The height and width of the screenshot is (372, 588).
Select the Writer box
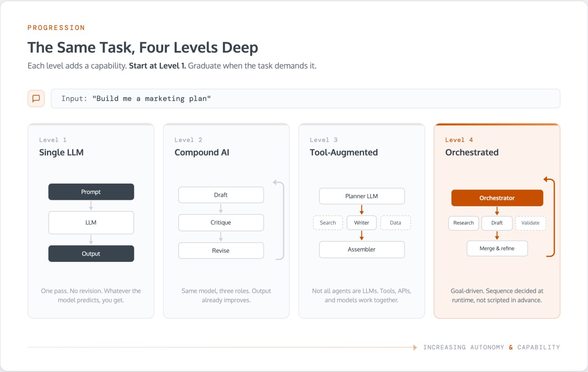click(x=362, y=223)
